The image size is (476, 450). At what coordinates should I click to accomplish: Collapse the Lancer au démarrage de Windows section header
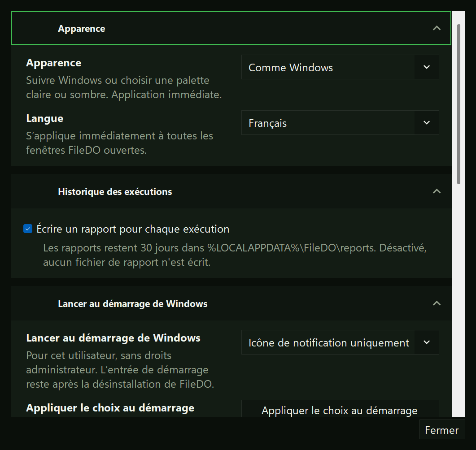[x=231, y=303]
